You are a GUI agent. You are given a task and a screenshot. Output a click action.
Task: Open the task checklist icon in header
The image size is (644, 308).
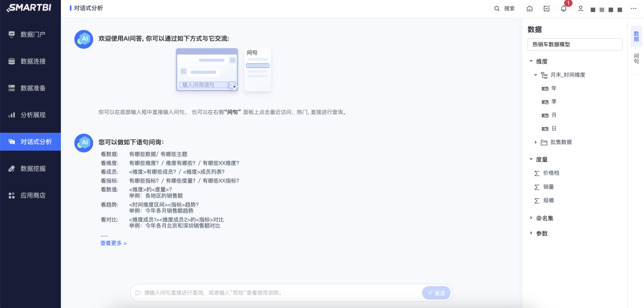pos(547,8)
